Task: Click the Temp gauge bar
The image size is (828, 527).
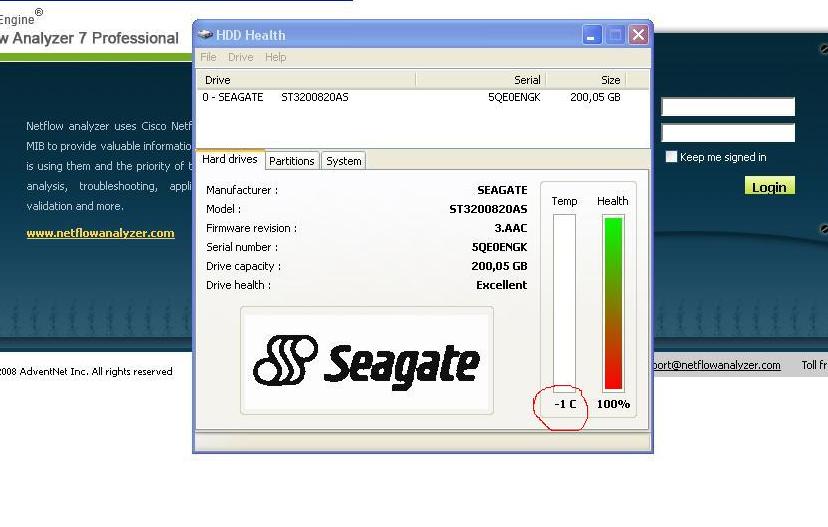Action: click(x=564, y=303)
